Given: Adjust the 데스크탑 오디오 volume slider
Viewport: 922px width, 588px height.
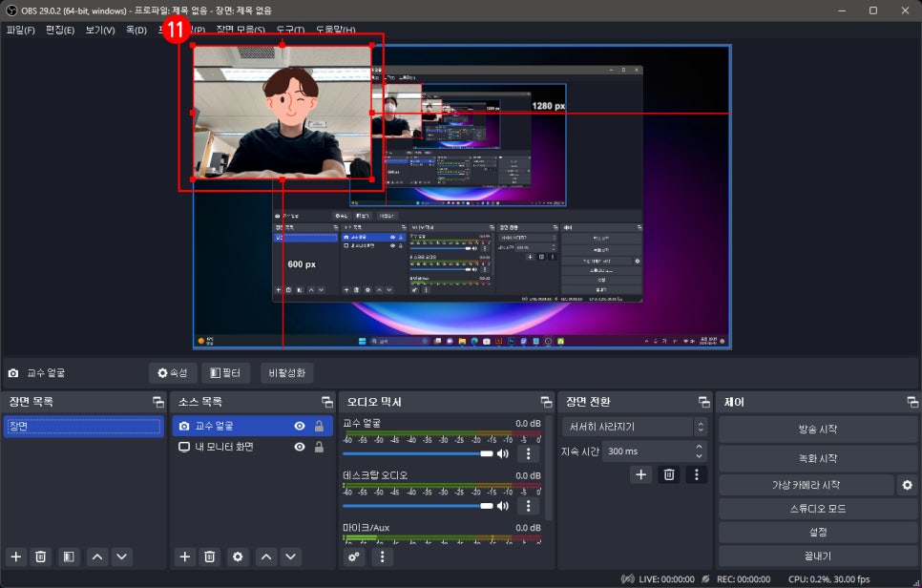Looking at the screenshot, I should pyautogui.click(x=418, y=506).
